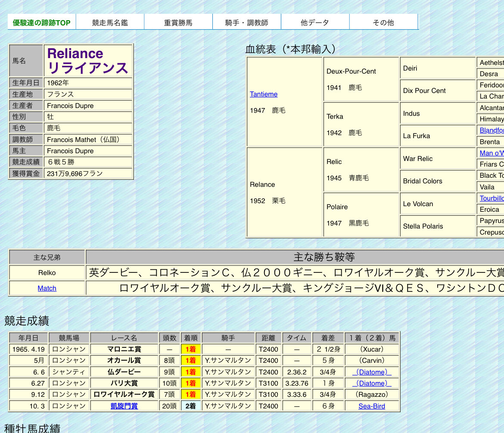Select the 他データ navigation item
Viewport: 504px width, 433px height.
[315, 22]
